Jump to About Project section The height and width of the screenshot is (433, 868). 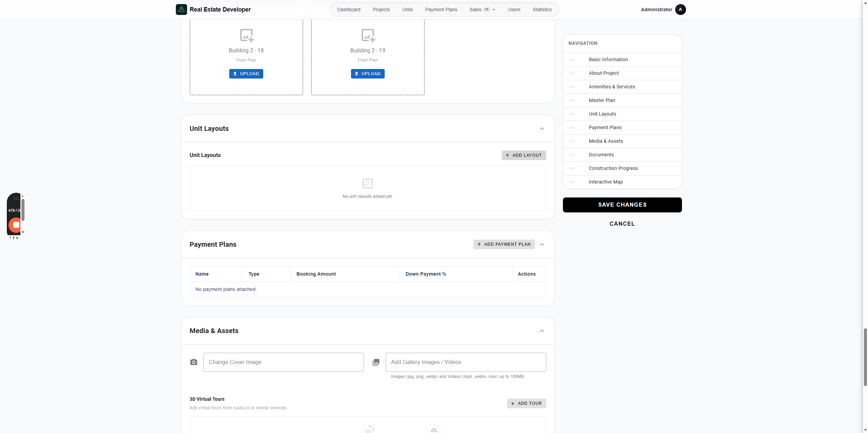[622, 73]
